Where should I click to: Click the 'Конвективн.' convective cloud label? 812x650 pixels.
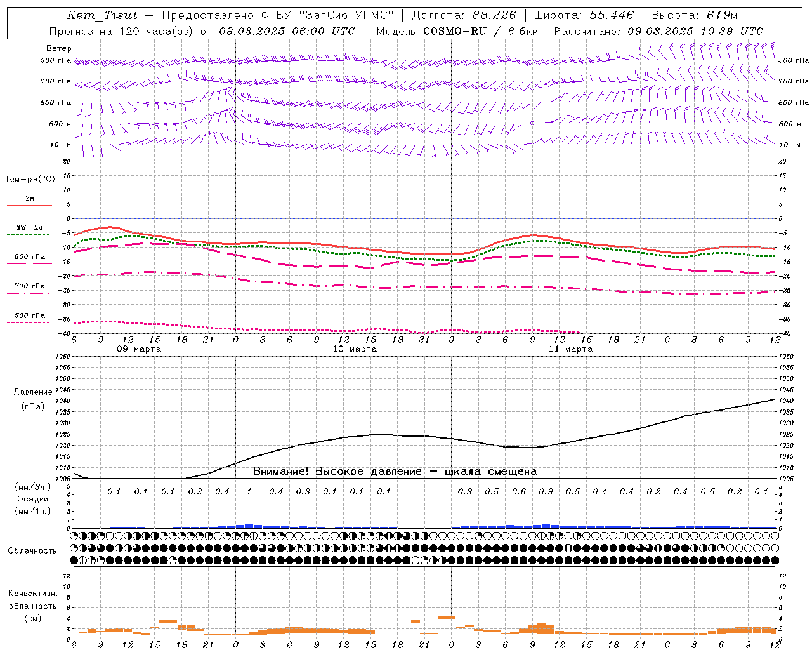(x=33, y=594)
